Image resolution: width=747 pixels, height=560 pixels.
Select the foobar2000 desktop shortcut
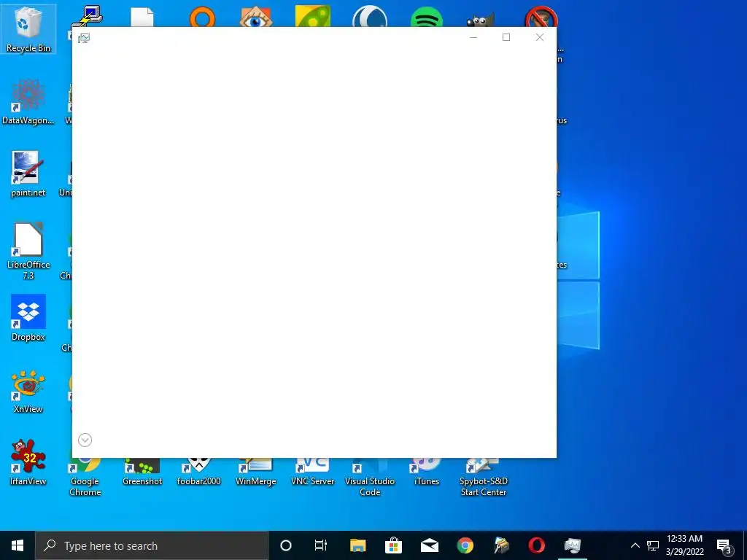pos(198,472)
